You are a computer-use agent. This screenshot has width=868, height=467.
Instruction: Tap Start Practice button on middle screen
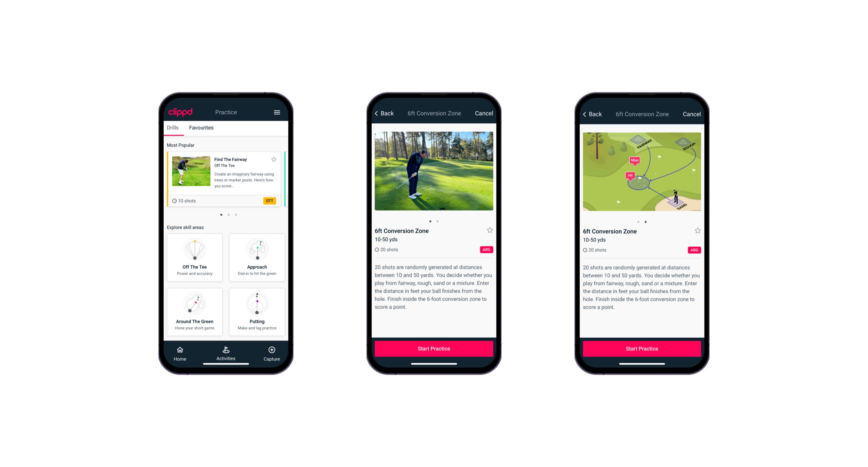(434, 349)
